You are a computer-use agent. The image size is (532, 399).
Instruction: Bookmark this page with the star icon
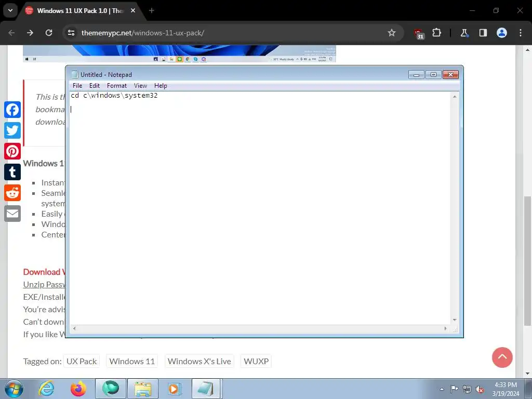(392, 33)
